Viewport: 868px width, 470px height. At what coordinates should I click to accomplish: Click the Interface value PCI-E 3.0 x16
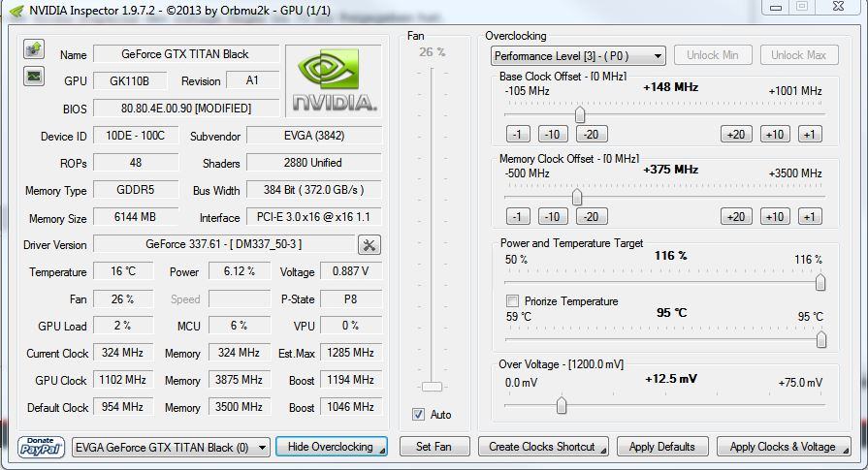pyautogui.click(x=314, y=217)
